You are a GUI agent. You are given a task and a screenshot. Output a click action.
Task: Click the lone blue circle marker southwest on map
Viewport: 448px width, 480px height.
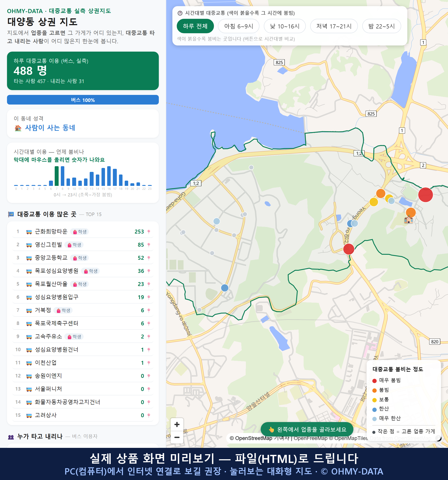tap(225, 288)
